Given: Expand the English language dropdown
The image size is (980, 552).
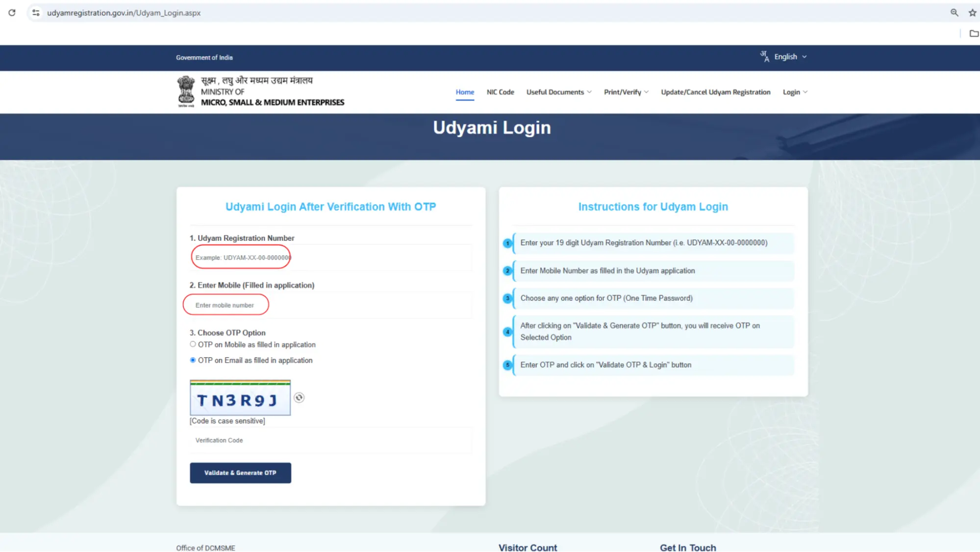Looking at the screenshot, I should point(790,57).
